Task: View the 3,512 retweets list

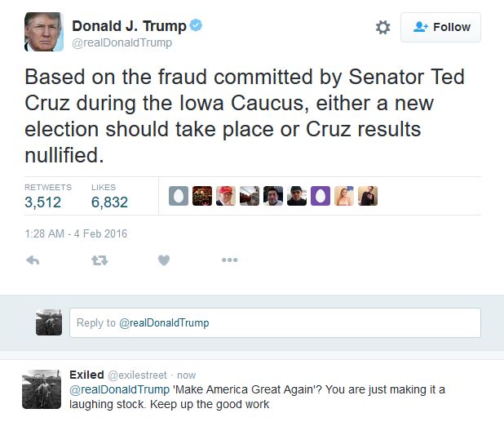Action: 42,202
